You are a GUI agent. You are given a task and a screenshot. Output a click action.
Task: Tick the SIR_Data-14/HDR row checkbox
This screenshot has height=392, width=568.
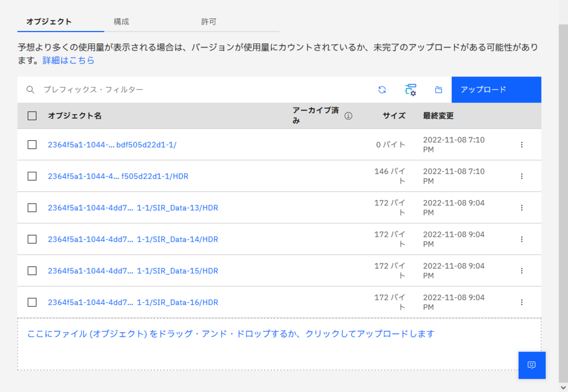[x=32, y=240]
